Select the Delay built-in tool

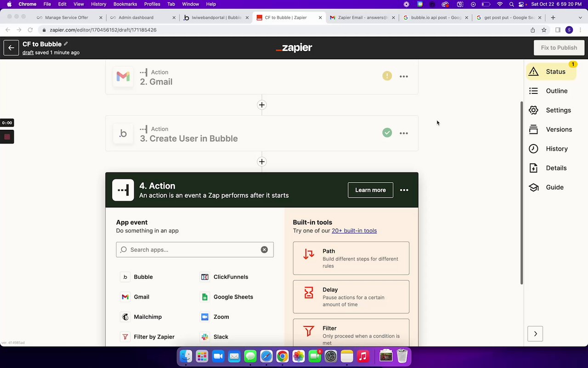pos(351,297)
